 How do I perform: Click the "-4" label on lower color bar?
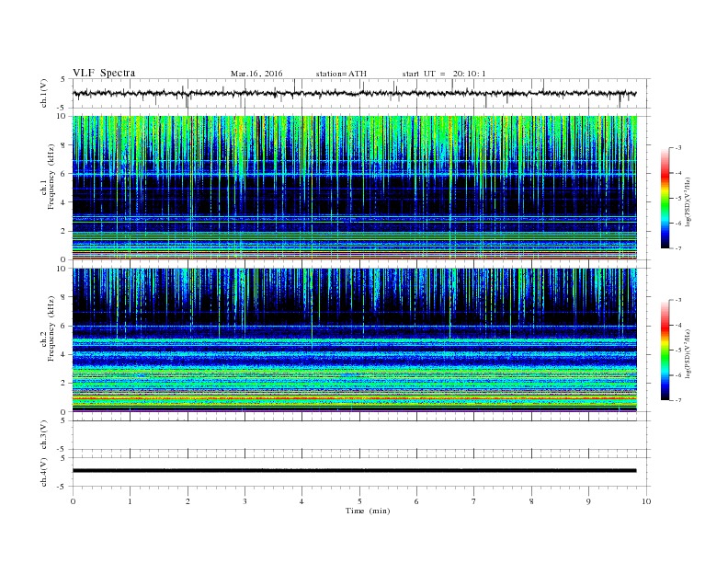pyautogui.click(x=678, y=325)
